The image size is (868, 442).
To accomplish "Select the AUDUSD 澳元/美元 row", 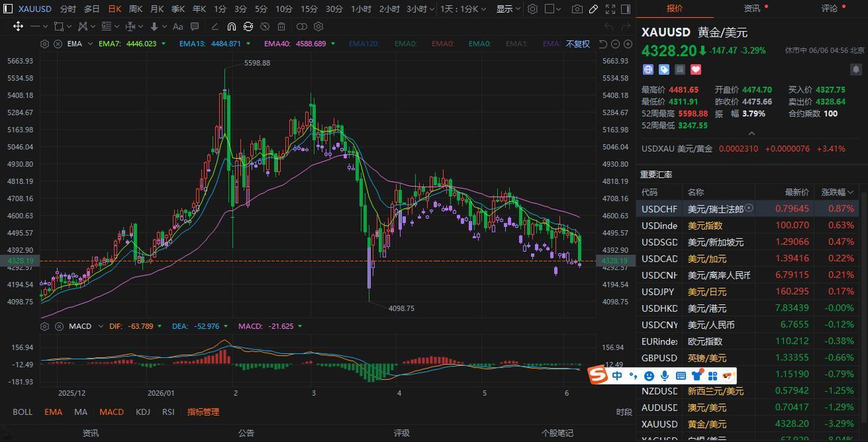I will pos(747,407).
